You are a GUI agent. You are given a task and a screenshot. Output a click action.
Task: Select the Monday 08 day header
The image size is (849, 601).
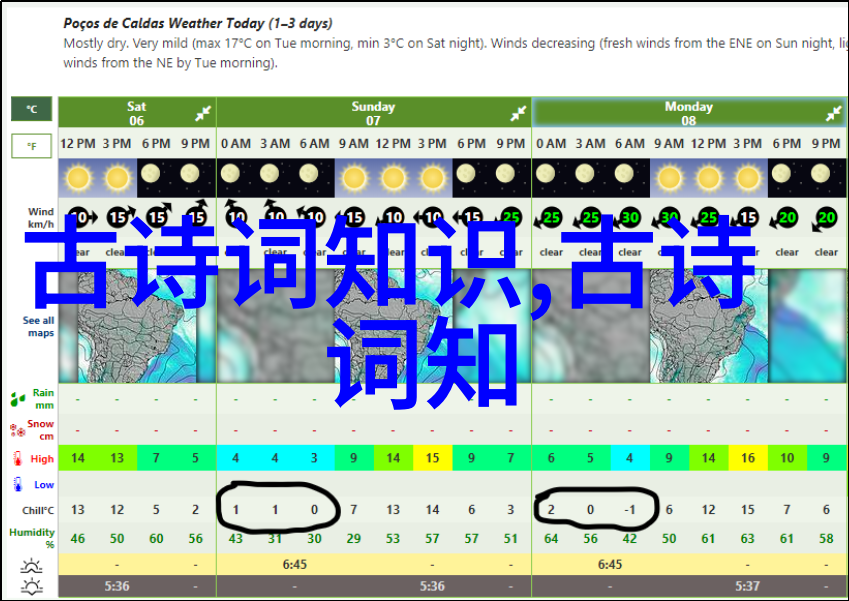[x=689, y=113]
